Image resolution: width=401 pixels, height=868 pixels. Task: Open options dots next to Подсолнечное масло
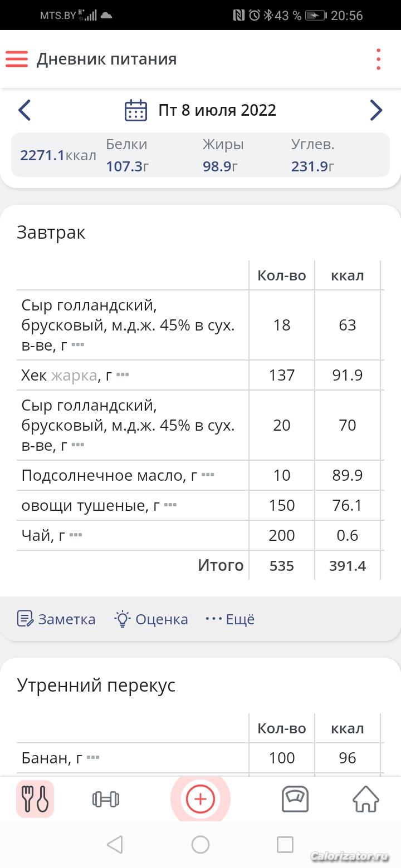pos(208,475)
